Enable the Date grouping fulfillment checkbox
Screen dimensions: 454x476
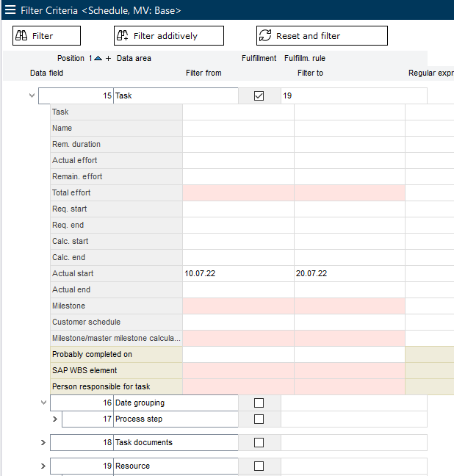[x=259, y=403]
